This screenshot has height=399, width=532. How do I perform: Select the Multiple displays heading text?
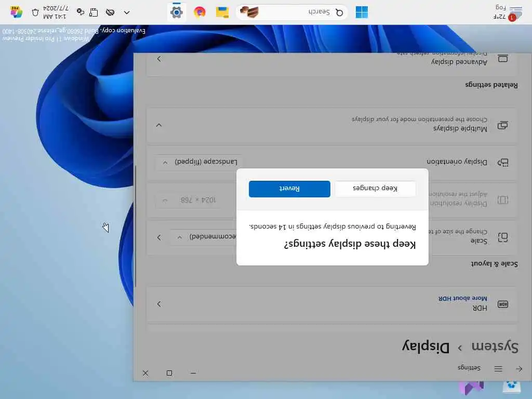(x=460, y=129)
